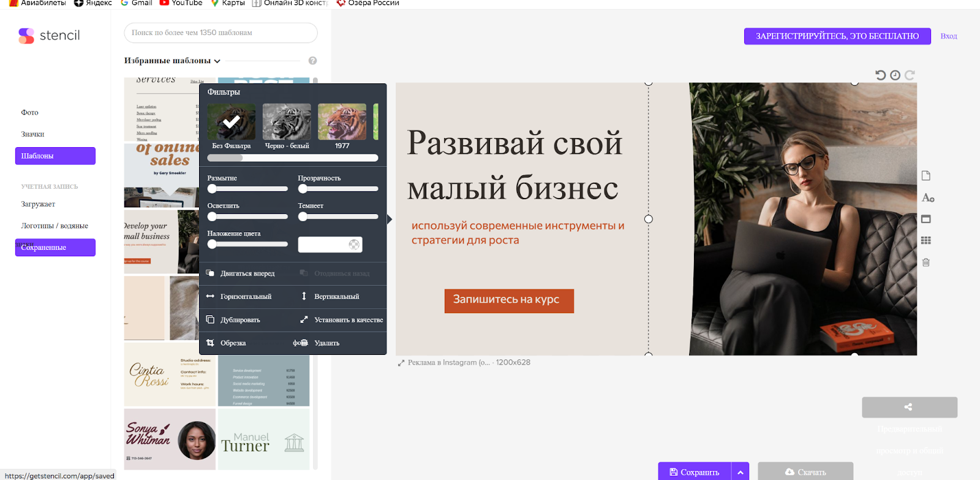
Task: Open the Фото section in sidebar
Action: point(29,112)
